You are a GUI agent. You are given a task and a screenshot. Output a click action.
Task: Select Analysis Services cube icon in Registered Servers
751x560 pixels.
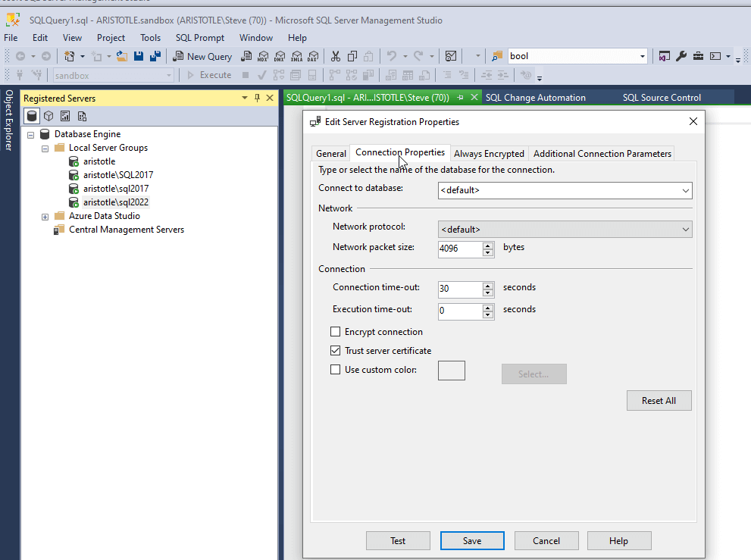pyautogui.click(x=49, y=116)
